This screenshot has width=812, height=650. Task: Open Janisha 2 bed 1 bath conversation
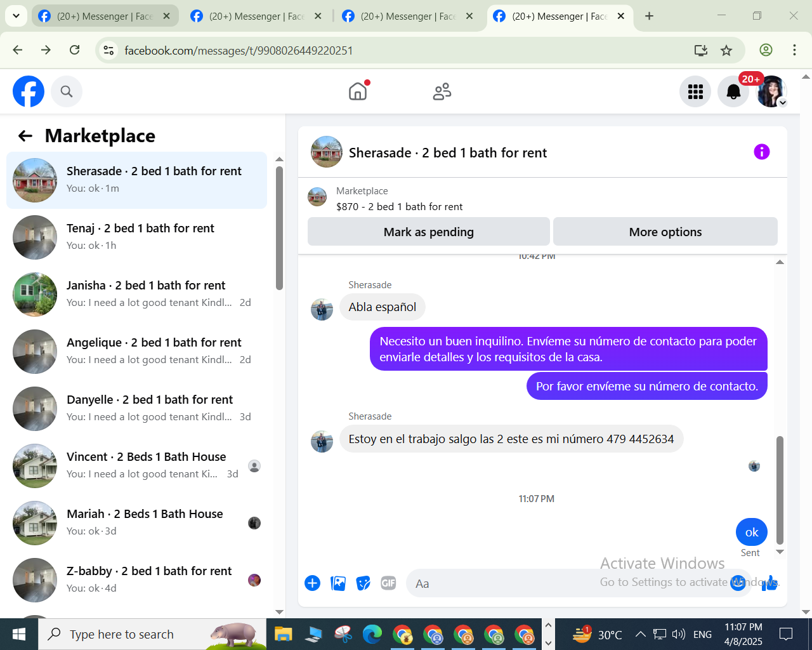tap(136, 294)
